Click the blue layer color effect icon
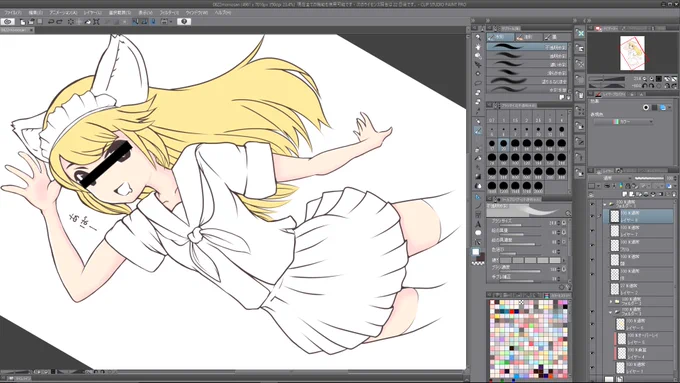Screen dimensions: 680x383 pos(663,107)
